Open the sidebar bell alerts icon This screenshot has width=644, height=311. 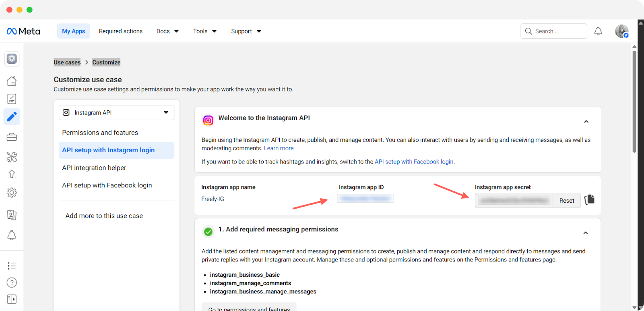click(x=12, y=235)
